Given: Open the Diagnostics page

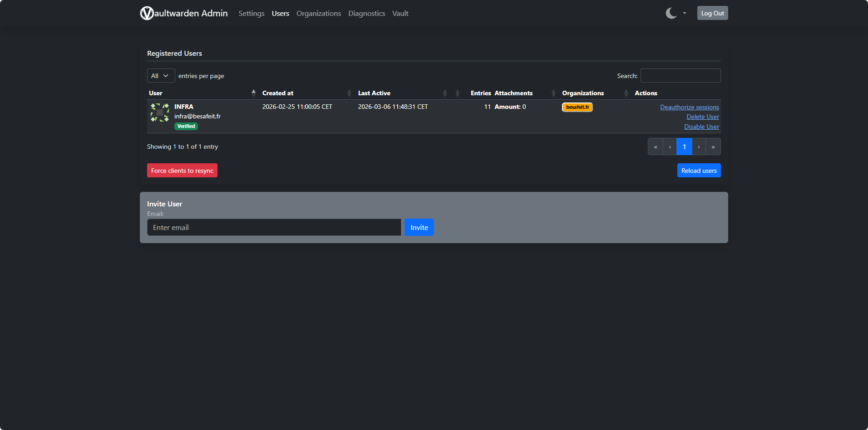Looking at the screenshot, I should coord(366,14).
